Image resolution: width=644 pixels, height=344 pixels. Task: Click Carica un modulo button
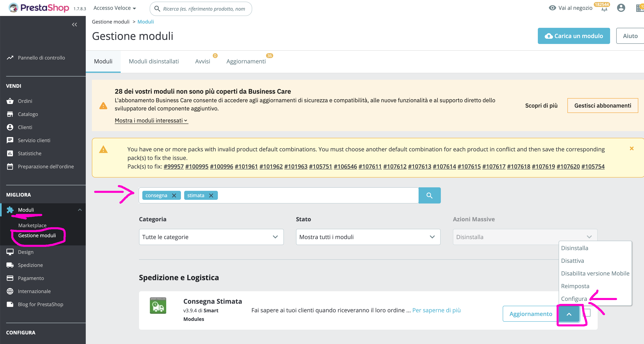[x=574, y=36]
